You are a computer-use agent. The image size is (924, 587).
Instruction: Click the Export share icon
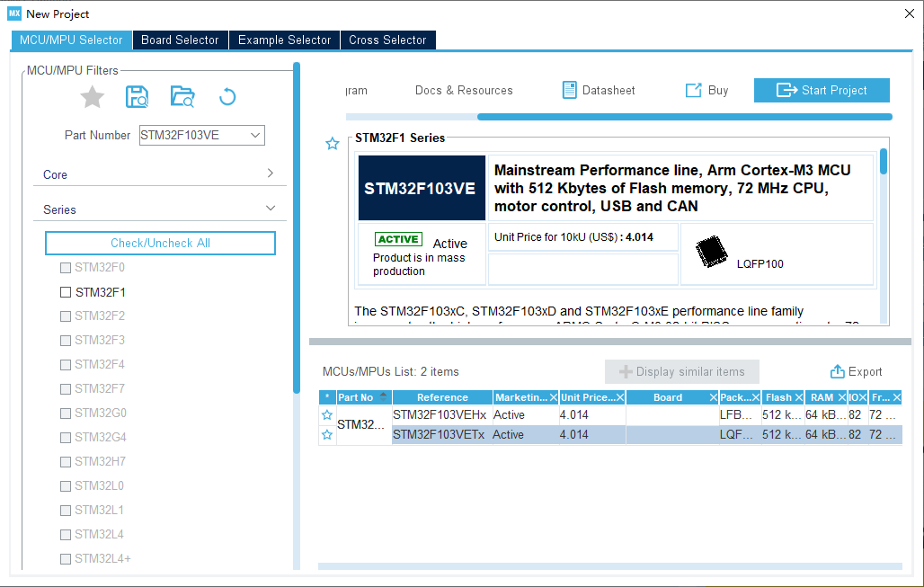(x=838, y=371)
